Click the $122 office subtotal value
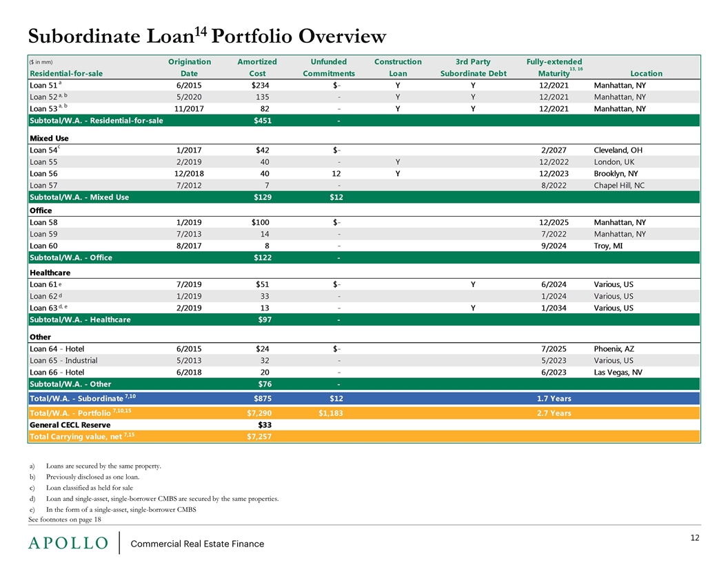The image size is (728, 563). pyautogui.click(x=263, y=257)
